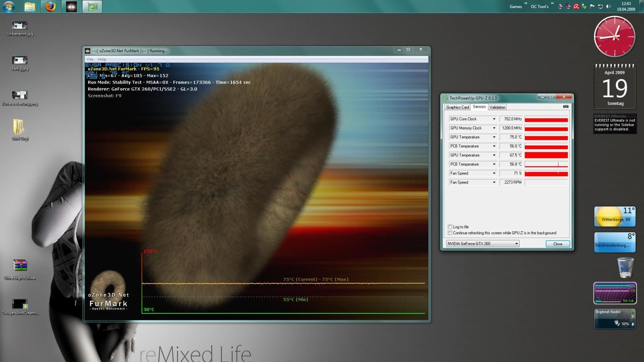Click the PCB Temperature 56.8 °C graph
The width and height of the screenshot is (644, 362).
546,164
